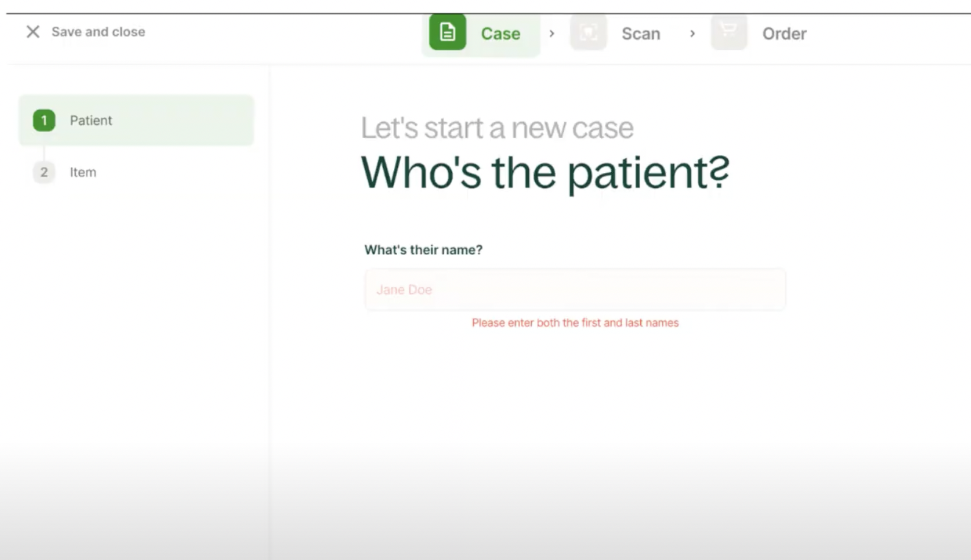Click the X close icon
The height and width of the screenshot is (560, 971).
coord(33,32)
